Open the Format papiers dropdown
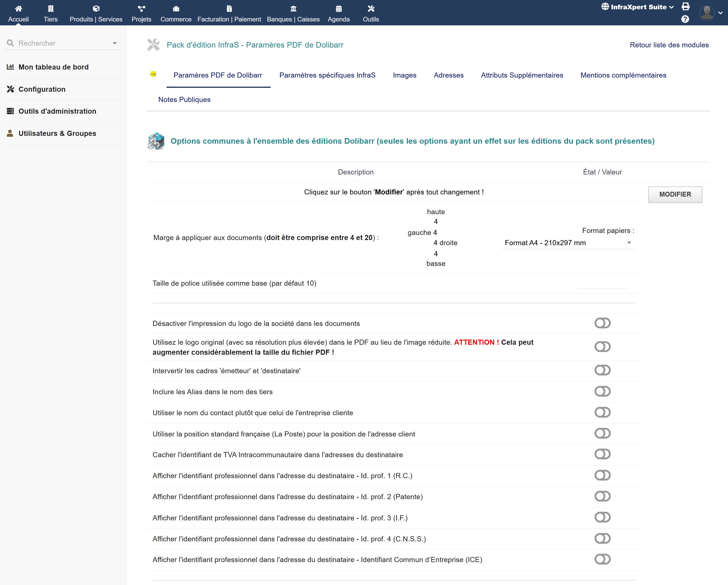The height and width of the screenshot is (585, 728). point(568,243)
